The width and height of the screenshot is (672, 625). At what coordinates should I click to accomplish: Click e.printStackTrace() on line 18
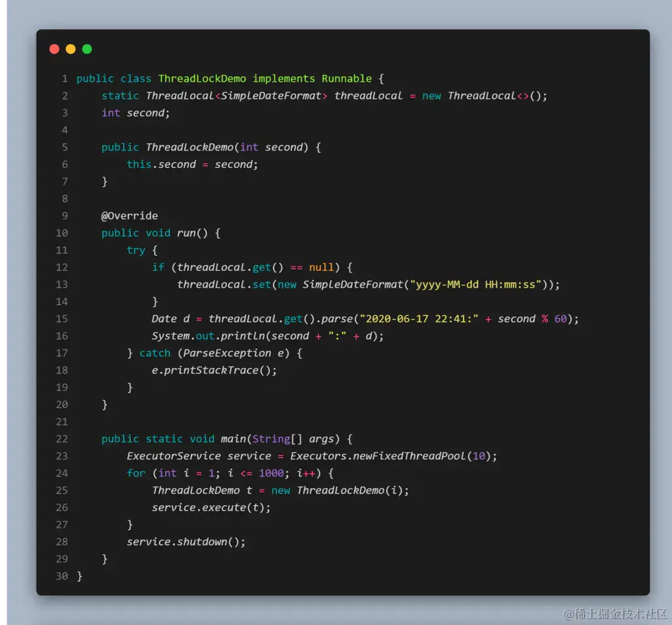[211, 370]
